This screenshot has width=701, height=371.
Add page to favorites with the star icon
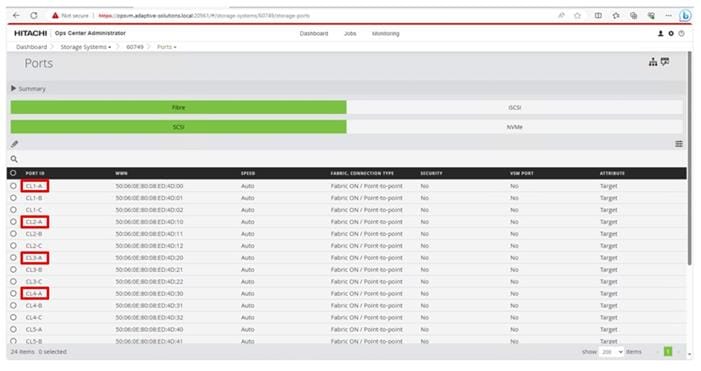(x=577, y=15)
